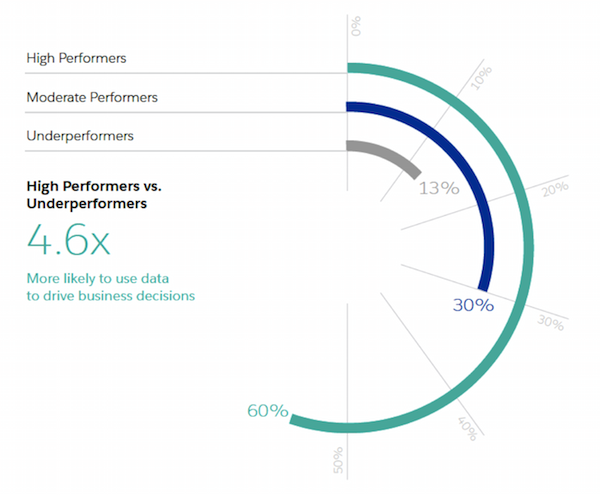Click the bold High Performers vs. Underperformers heading
The image size is (600, 499).
click(x=87, y=193)
